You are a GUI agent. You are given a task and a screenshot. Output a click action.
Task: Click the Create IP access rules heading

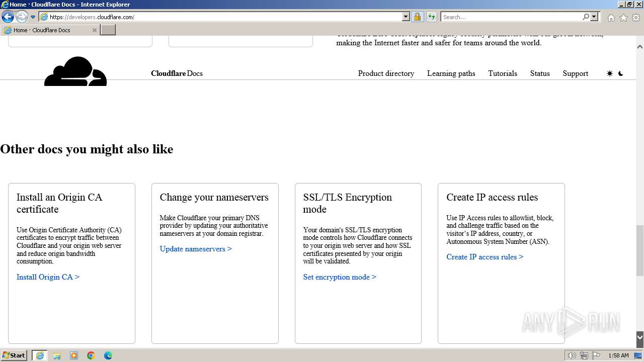(x=492, y=197)
